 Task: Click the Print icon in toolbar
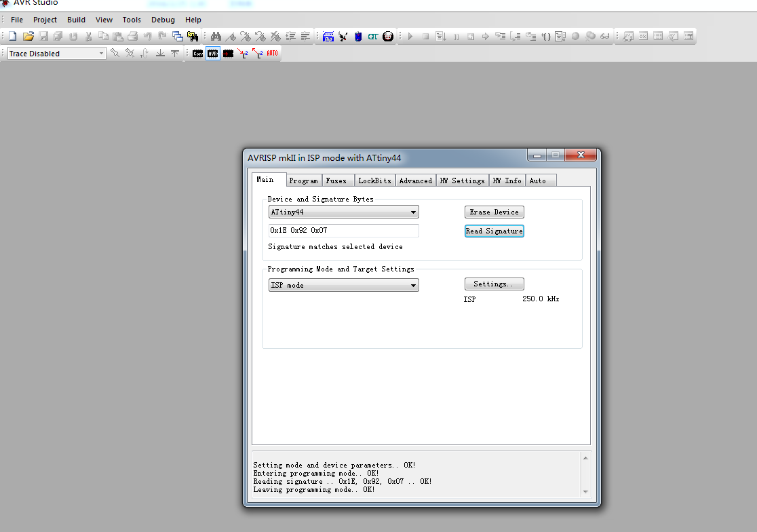pos(133,36)
